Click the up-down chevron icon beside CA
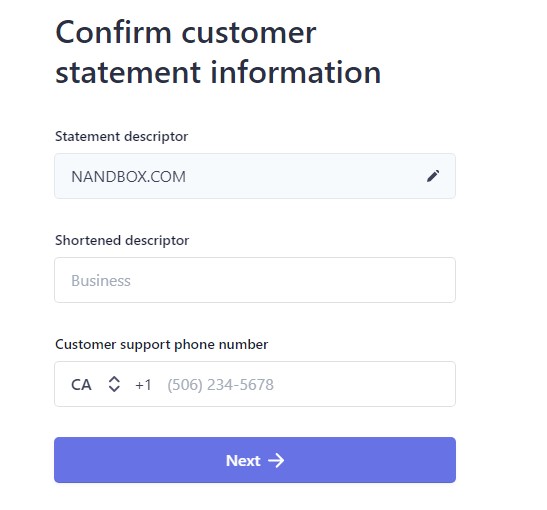 (114, 384)
